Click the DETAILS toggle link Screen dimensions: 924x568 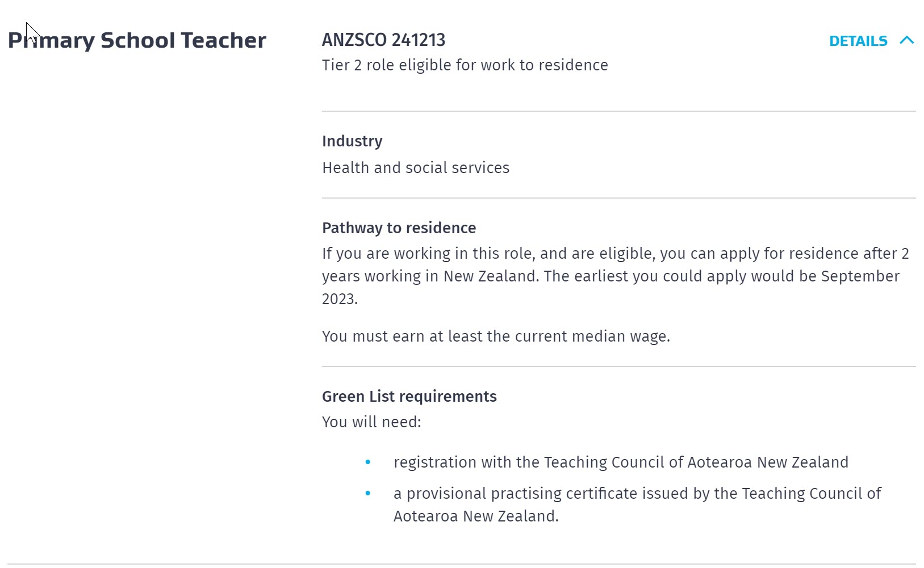858,41
